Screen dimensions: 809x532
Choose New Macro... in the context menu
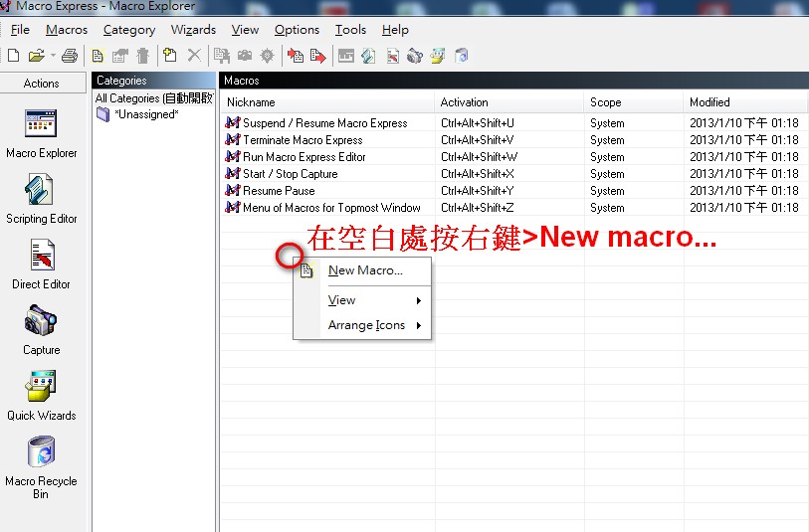point(362,270)
